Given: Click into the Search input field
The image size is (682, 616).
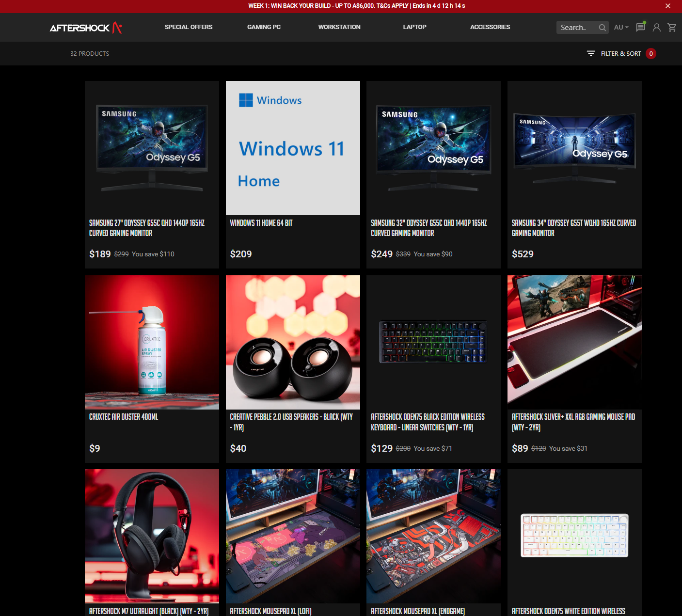Looking at the screenshot, I should 577,28.
